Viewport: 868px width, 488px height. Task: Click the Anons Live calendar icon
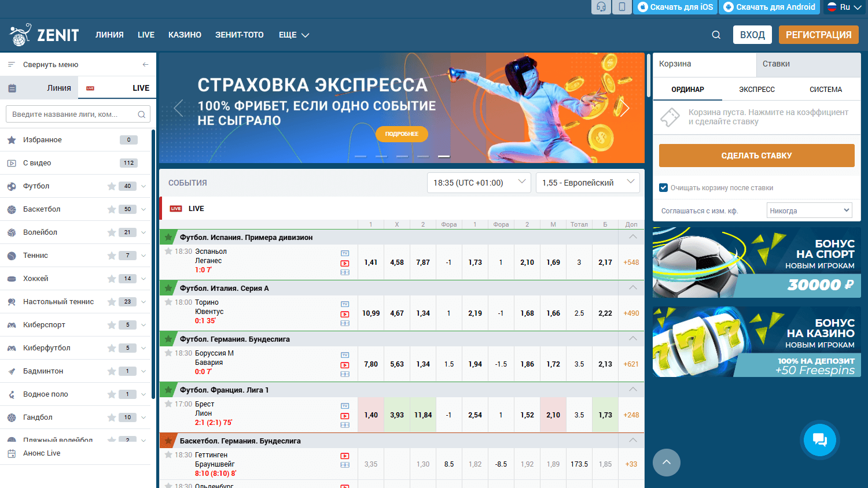(12, 453)
